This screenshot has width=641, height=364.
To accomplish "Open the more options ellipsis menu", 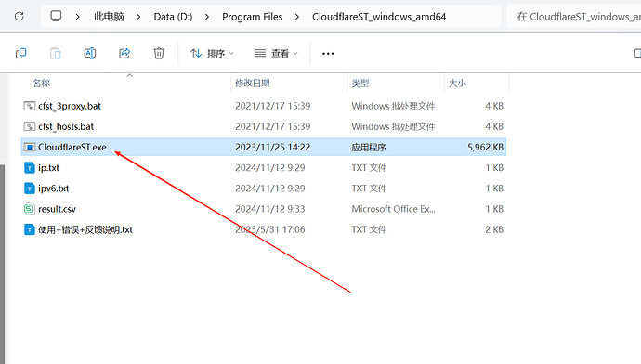I will [328, 54].
